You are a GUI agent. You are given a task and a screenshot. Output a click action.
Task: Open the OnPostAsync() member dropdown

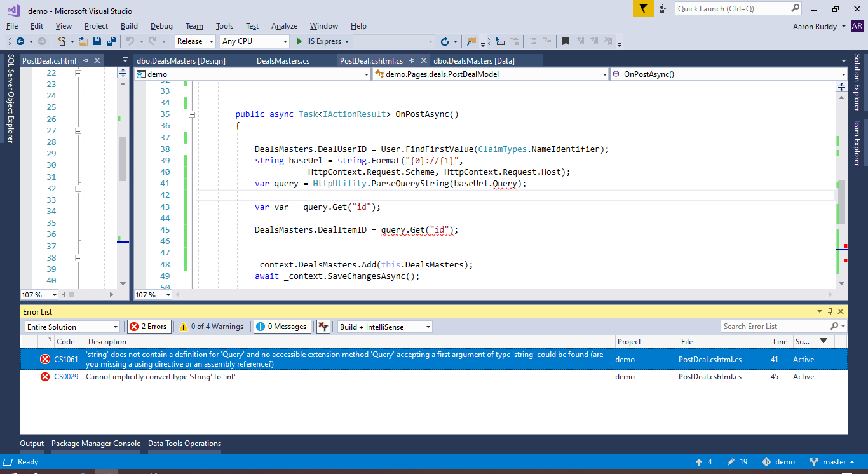pos(843,74)
